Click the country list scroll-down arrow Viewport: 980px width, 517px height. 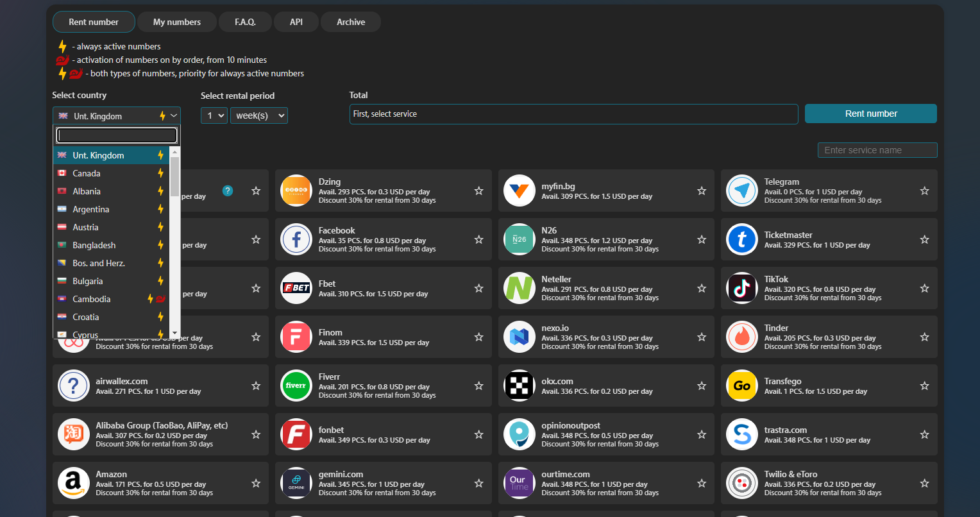coord(175,334)
